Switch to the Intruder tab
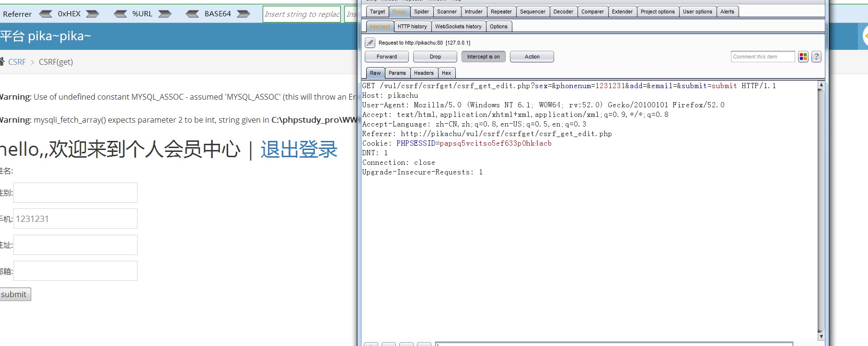 point(474,12)
